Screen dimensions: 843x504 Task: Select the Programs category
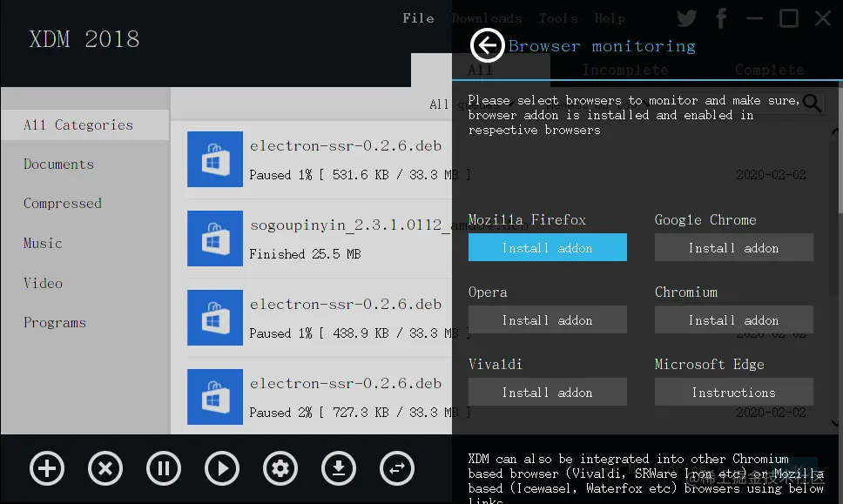54,322
